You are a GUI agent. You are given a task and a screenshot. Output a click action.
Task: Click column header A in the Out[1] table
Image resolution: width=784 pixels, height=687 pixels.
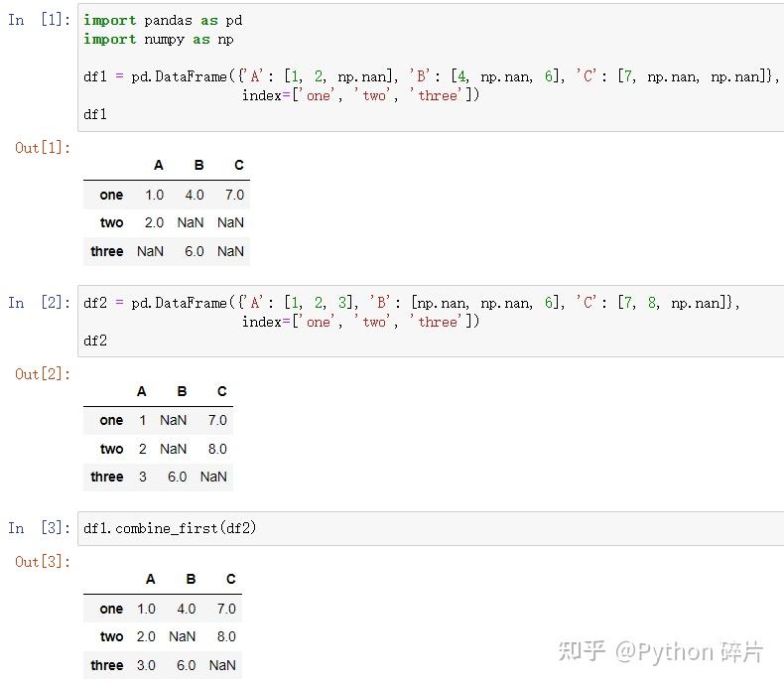(x=158, y=165)
